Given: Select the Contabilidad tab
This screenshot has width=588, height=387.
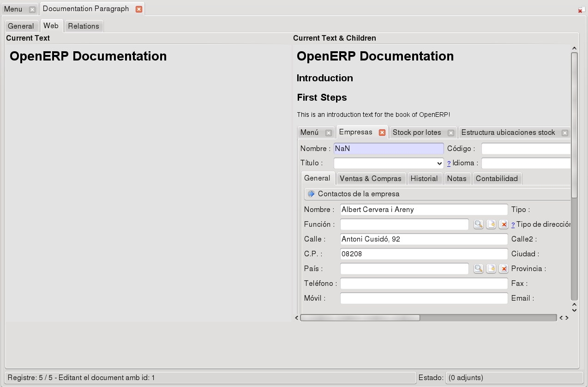Looking at the screenshot, I should point(497,179).
